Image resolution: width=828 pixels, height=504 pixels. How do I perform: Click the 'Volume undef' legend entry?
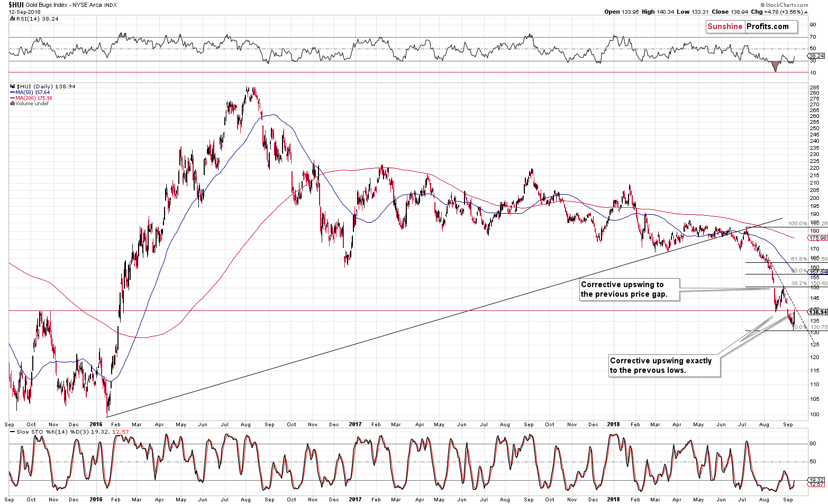[x=32, y=104]
